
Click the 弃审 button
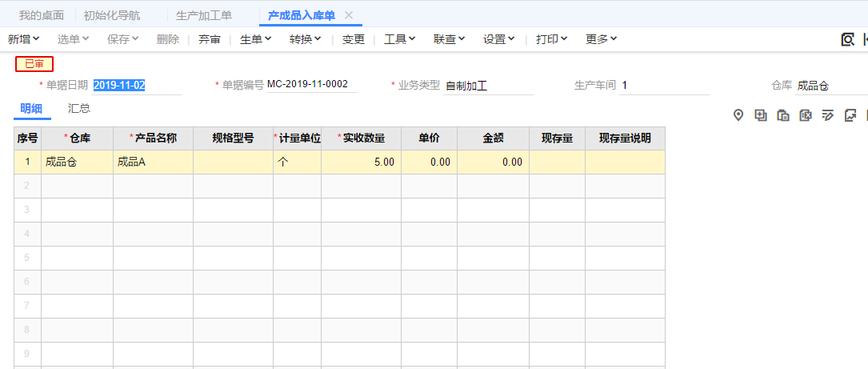[210, 39]
